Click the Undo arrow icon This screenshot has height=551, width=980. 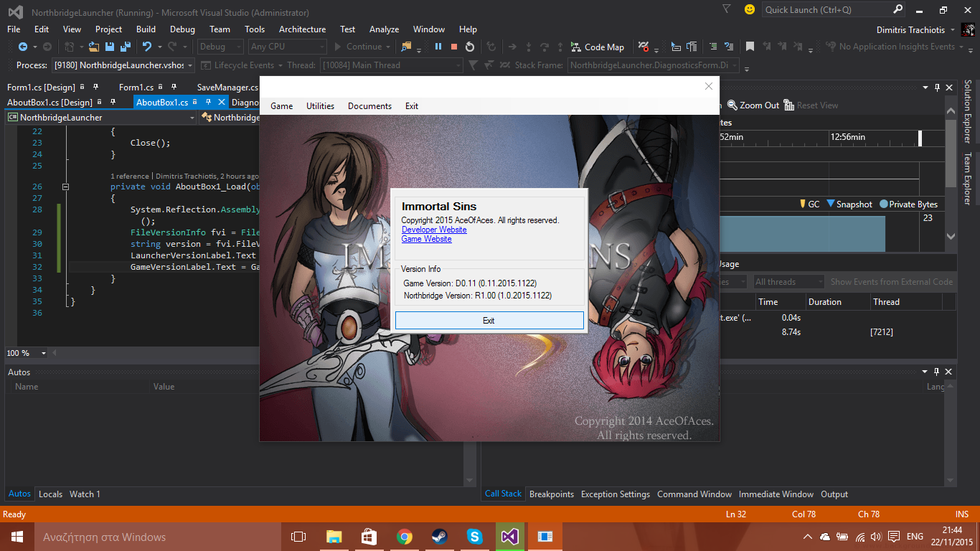point(146,47)
